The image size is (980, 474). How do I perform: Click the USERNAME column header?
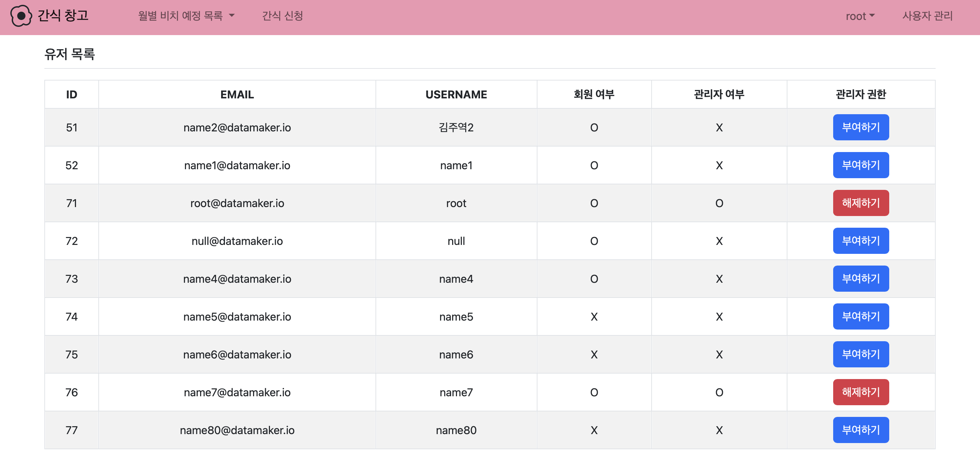[x=456, y=94]
